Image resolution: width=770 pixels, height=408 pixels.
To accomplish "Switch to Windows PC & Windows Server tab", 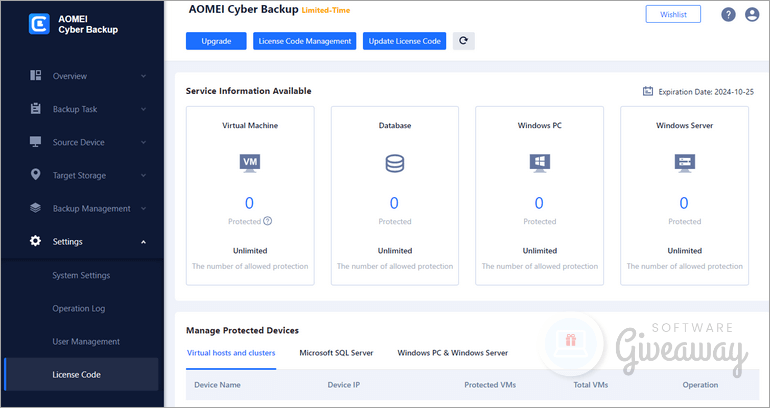I will pos(453,353).
